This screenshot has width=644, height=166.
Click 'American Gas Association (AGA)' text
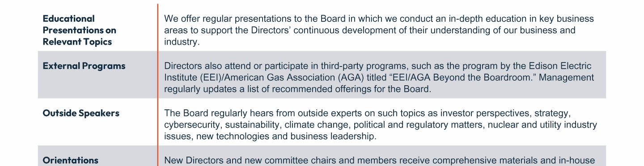pyautogui.click(x=293, y=78)
